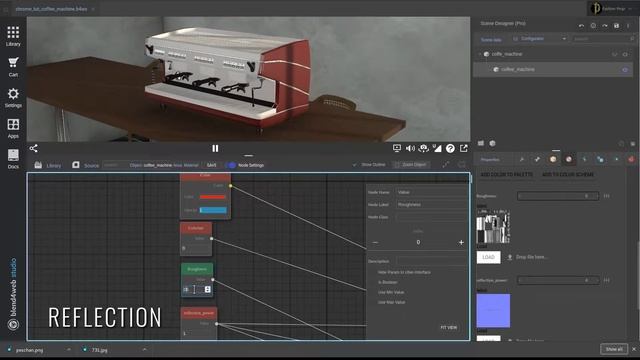This screenshot has width=640, height=360.
Task: Click the wrench tab in properties bar
Action: [x=522, y=159]
